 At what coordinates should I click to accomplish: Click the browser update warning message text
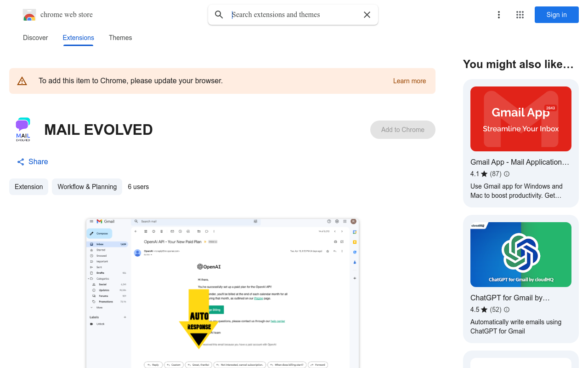pos(130,81)
